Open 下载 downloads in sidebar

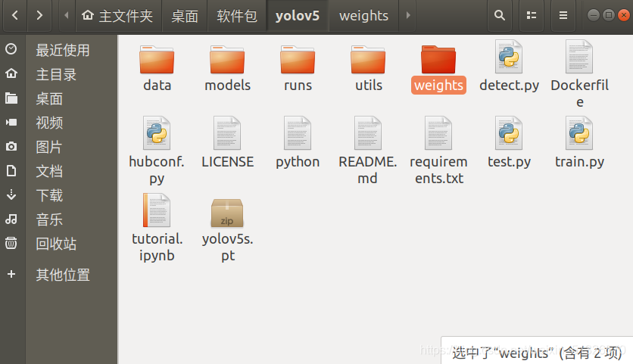49,195
